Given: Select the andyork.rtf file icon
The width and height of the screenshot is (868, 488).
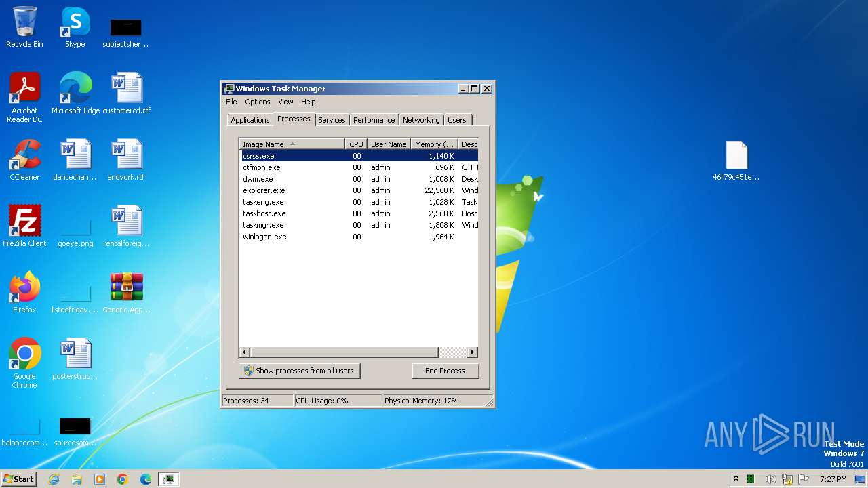Looking at the screenshot, I should (x=127, y=160).
